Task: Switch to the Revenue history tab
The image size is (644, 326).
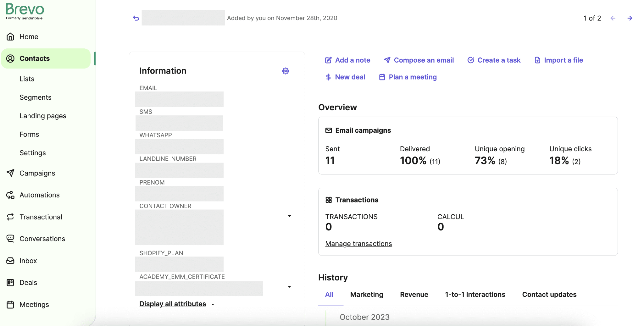Action: coord(414,295)
